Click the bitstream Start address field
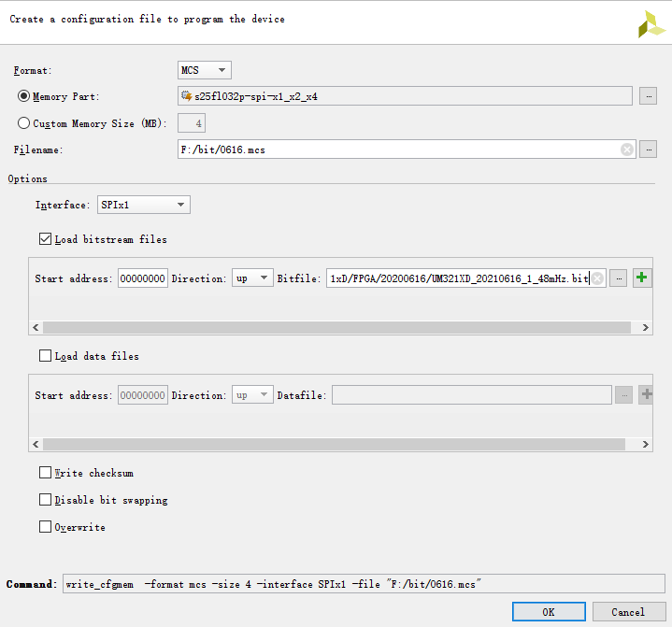 tap(143, 278)
